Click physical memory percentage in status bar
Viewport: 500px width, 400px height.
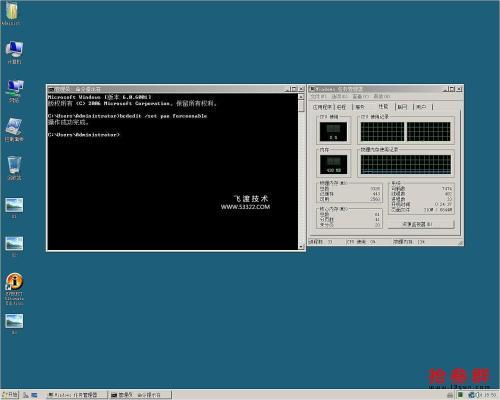pos(409,242)
